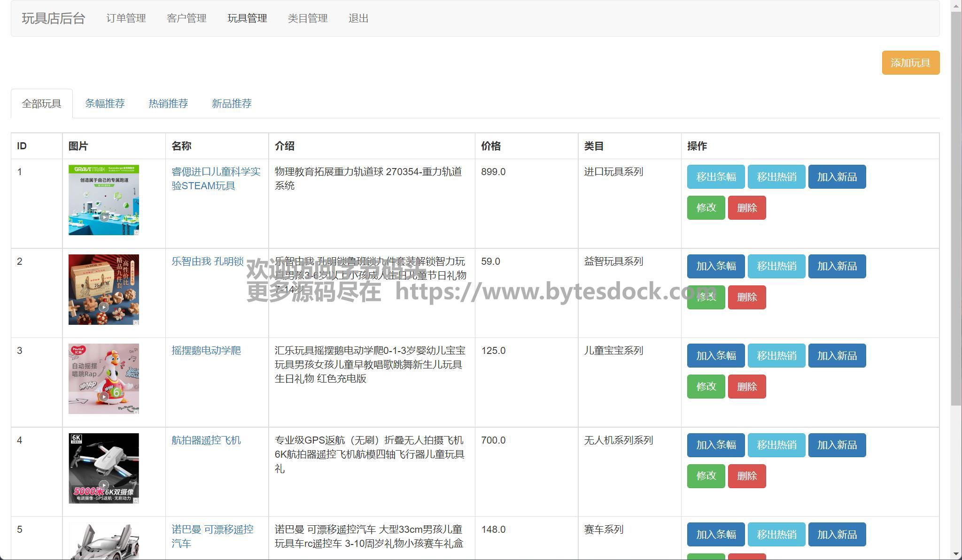Click 加入新品 for 诺巴曼 可漂移遥控汽车
The image size is (962, 560).
tap(837, 534)
